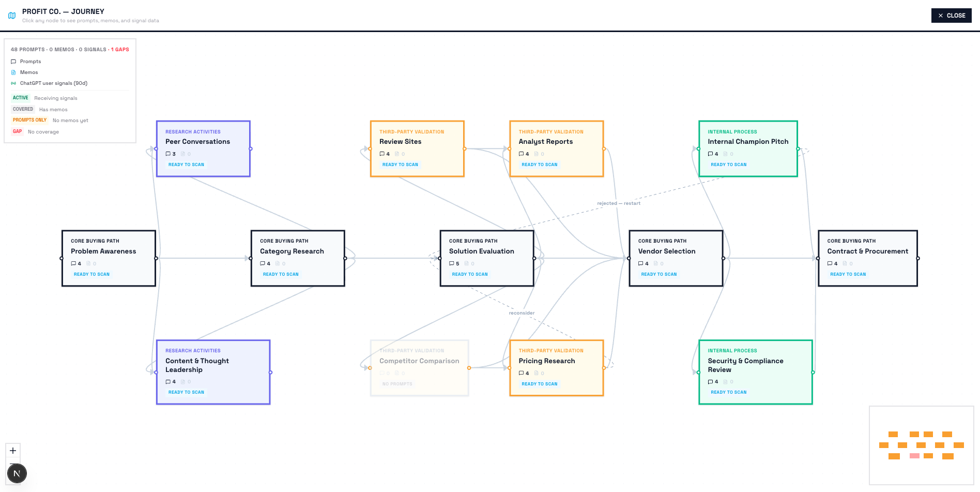Click the ChatGPT user signals legend icon
The width and height of the screenshot is (980, 492).
coord(13,83)
